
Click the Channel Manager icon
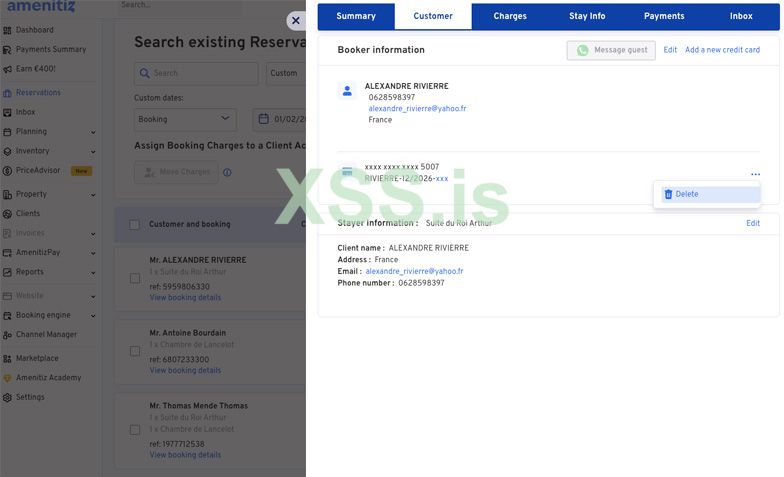pyautogui.click(x=7, y=335)
